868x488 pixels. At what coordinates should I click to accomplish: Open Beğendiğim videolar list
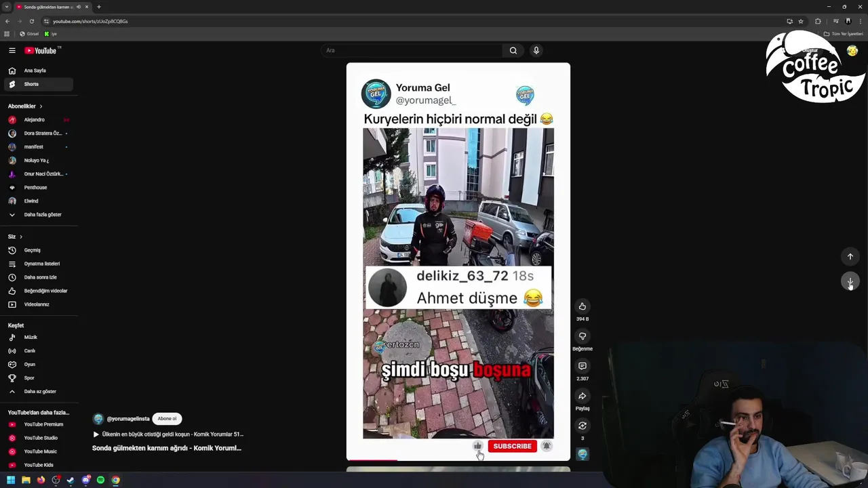point(38,291)
